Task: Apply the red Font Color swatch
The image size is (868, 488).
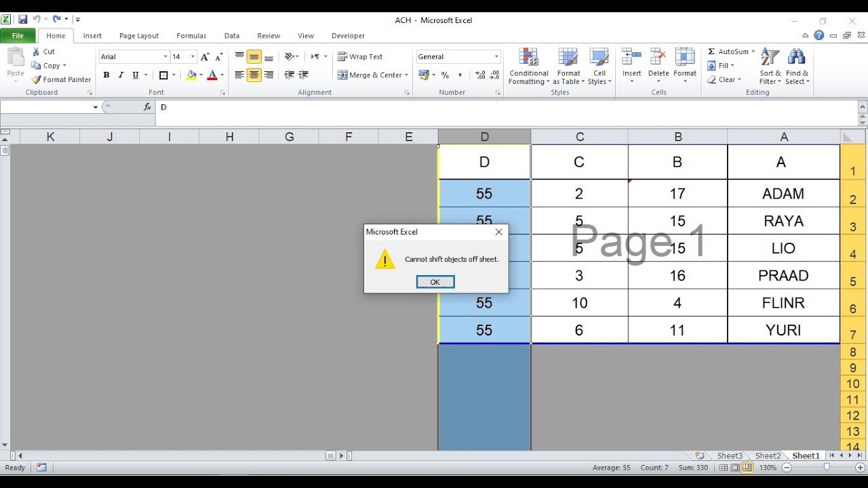Action: 212,75
